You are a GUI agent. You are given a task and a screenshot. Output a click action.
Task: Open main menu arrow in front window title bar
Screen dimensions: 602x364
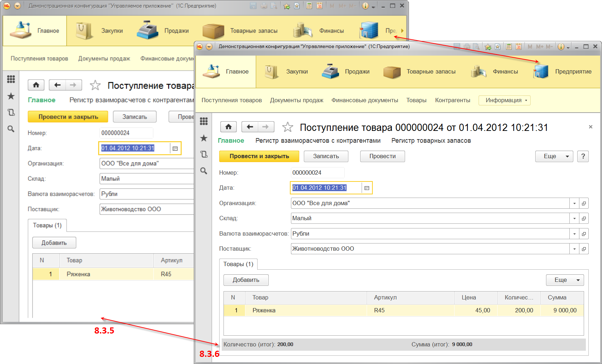pos(210,47)
